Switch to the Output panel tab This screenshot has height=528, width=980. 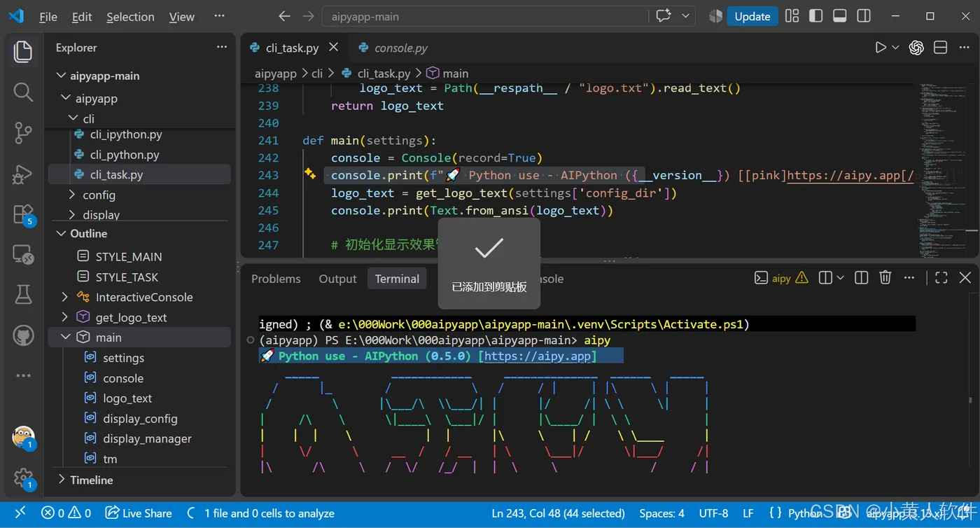point(337,279)
